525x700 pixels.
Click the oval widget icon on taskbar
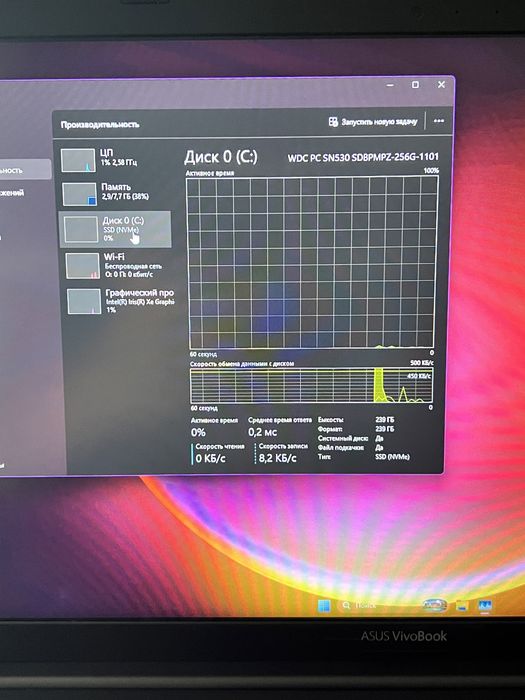[x=435, y=605]
